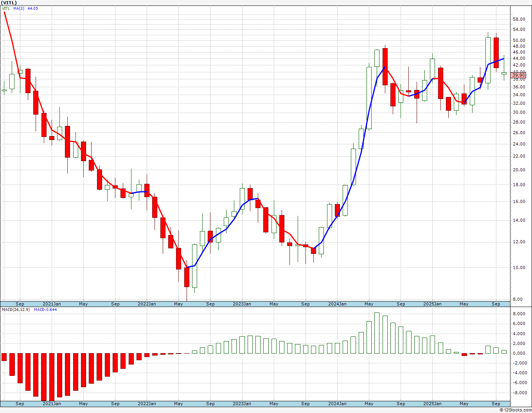
Task: Click the 39.90 current price tag
Action: click(518, 75)
